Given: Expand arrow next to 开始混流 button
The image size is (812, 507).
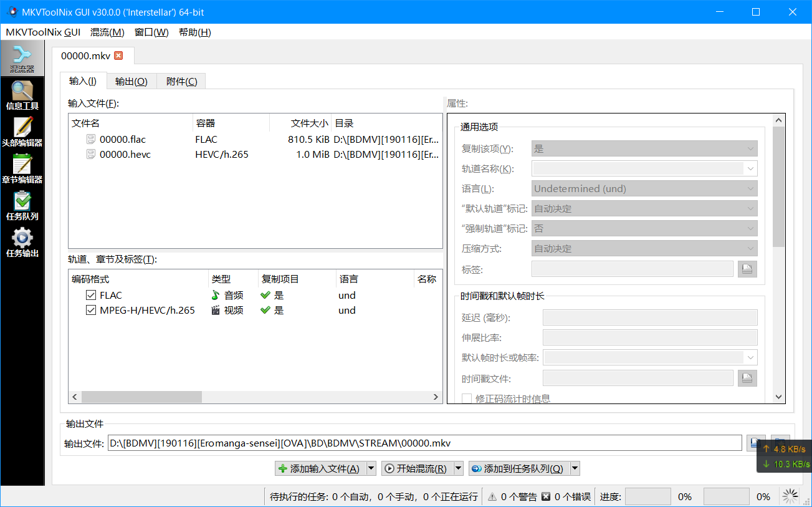Looking at the screenshot, I should coord(459,468).
